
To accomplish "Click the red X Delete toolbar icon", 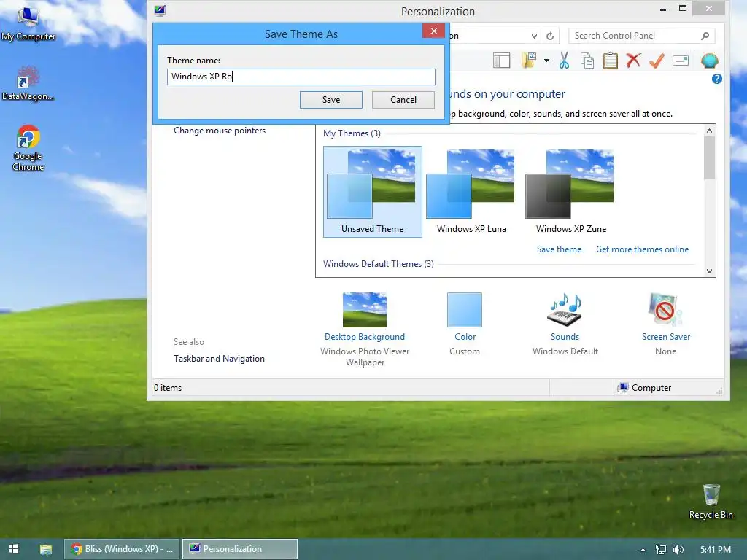I will point(633,61).
